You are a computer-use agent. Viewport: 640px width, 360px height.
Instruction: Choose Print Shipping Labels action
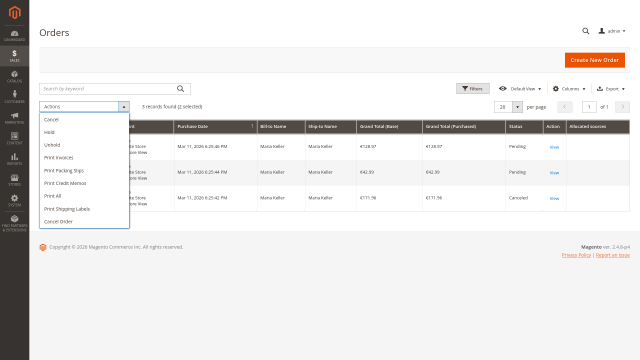click(x=84, y=209)
